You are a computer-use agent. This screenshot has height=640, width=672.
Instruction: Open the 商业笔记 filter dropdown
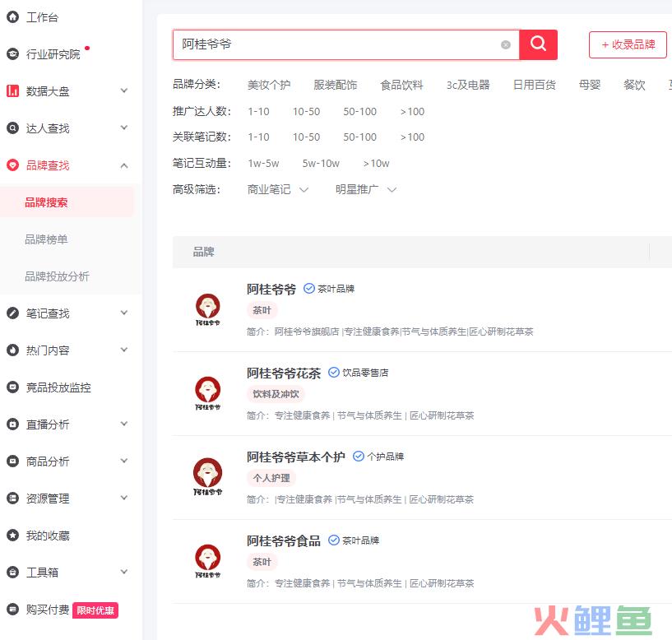coord(278,189)
